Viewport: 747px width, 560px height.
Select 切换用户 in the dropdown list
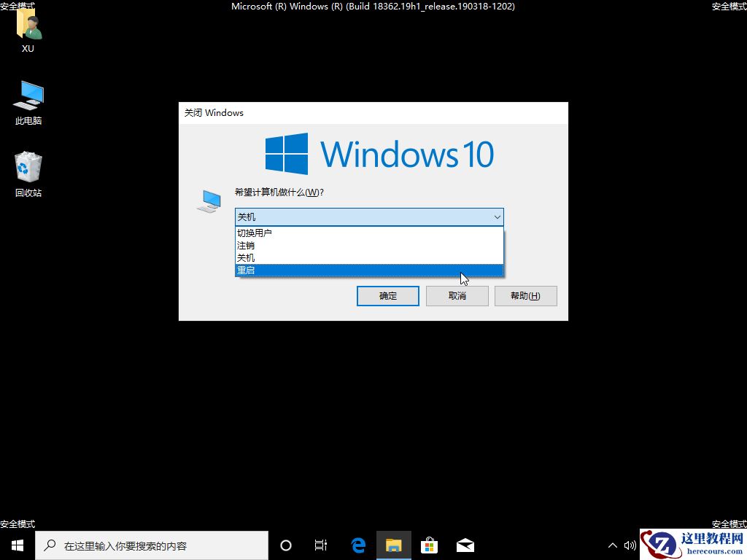pyautogui.click(x=369, y=233)
